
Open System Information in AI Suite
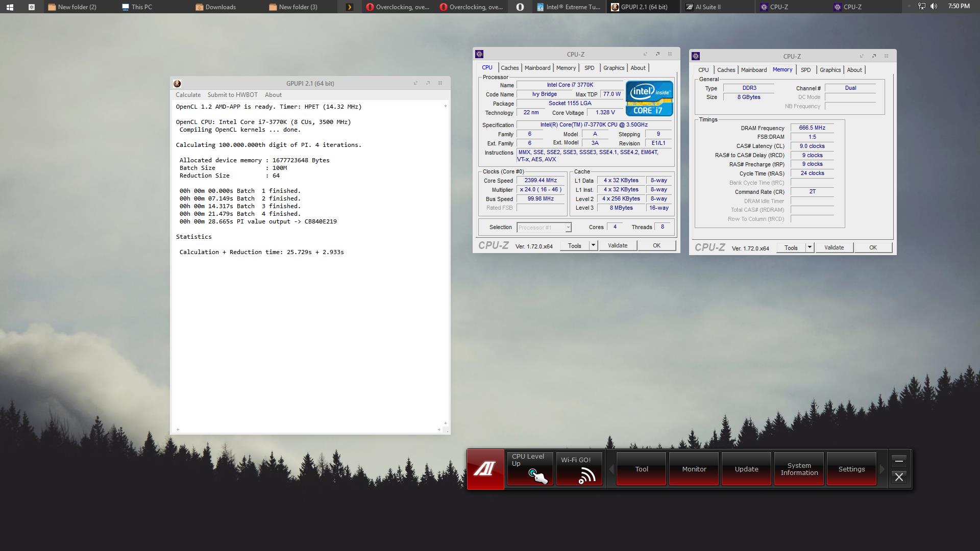click(x=799, y=469)
